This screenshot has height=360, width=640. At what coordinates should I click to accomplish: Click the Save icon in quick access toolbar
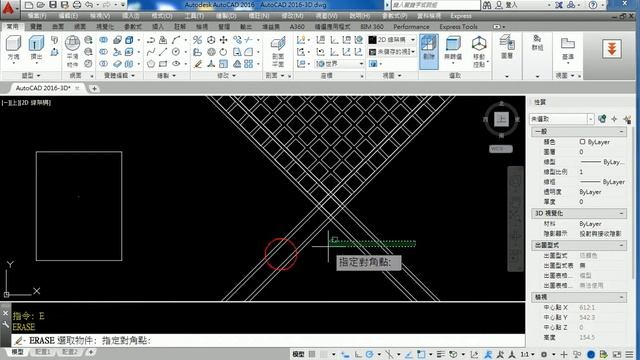pyautogui.click(x=53, y=5)
